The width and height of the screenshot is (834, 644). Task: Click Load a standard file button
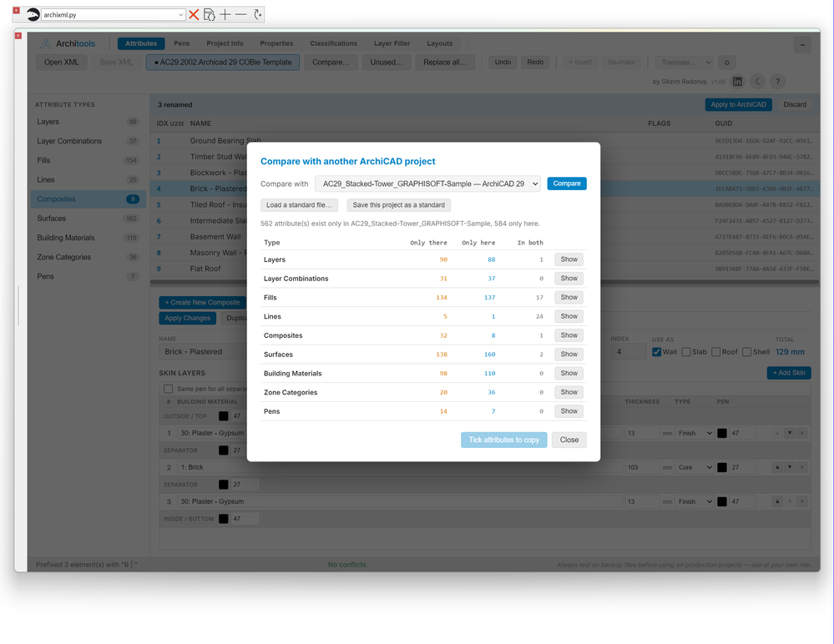click(x=299, y=205)
